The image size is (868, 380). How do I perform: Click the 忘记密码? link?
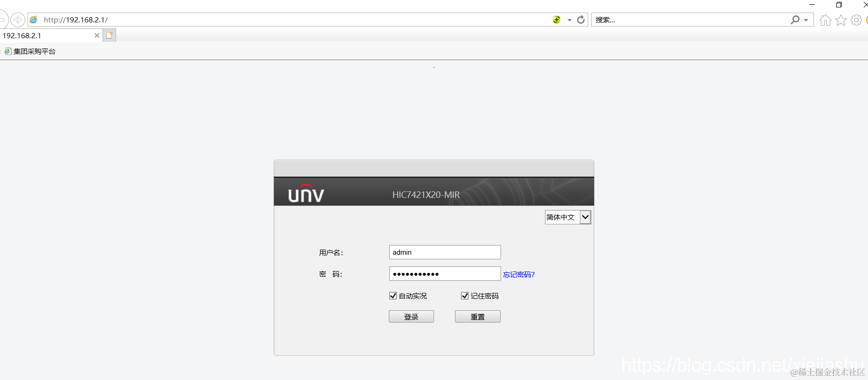519,274
